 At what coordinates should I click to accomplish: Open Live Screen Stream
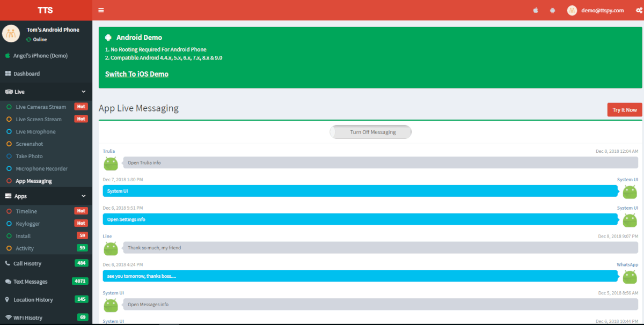(x=39, y=119)
